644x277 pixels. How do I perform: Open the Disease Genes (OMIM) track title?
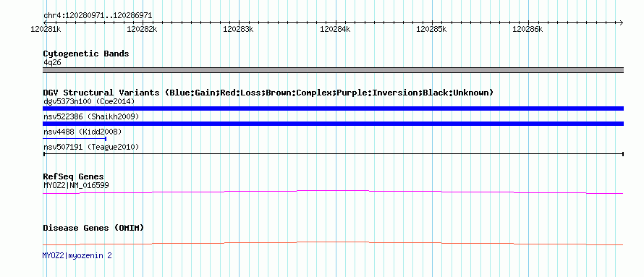[x=93, y=228]
